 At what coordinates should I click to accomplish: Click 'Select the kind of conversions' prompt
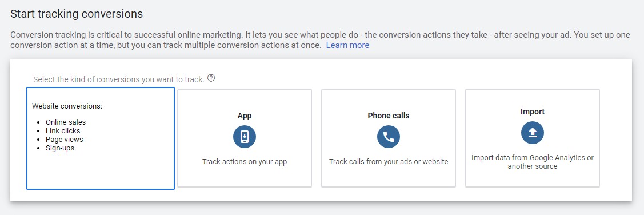coord(119,79)
